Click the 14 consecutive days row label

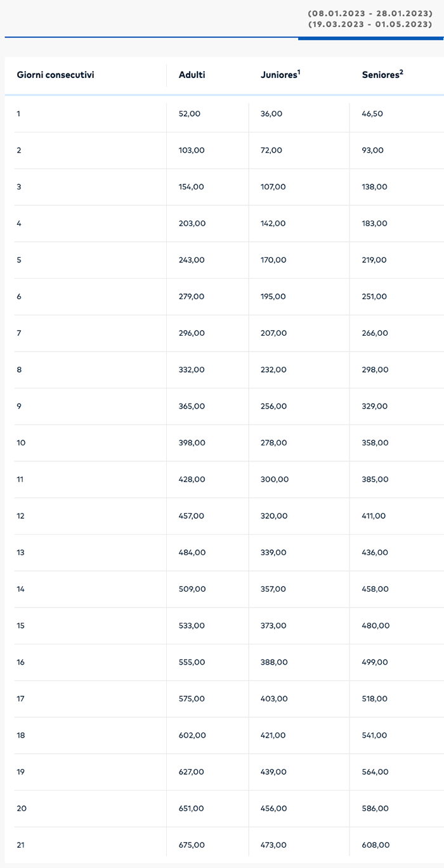coord(21,589)
